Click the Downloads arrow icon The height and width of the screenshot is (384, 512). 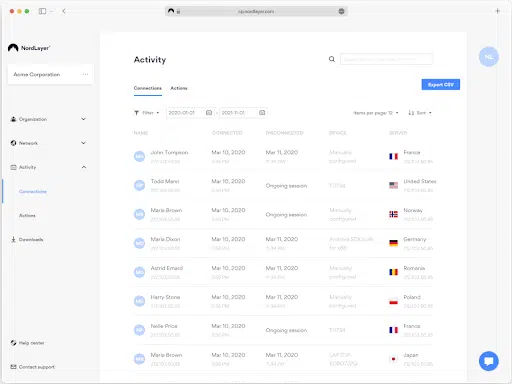coord(13,239)
